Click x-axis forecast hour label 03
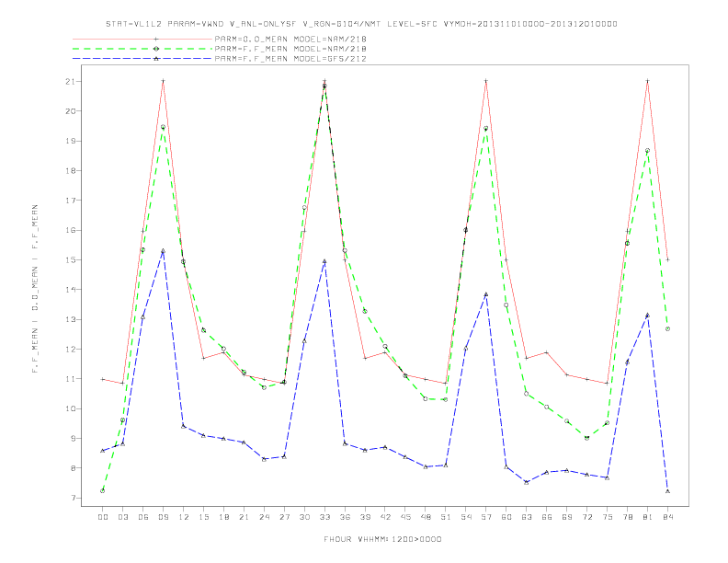 [122, 517]
